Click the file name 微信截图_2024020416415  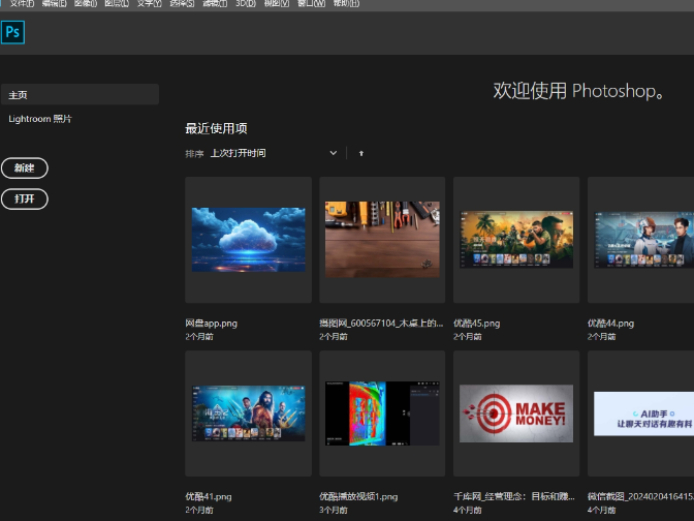pos(640,497)
